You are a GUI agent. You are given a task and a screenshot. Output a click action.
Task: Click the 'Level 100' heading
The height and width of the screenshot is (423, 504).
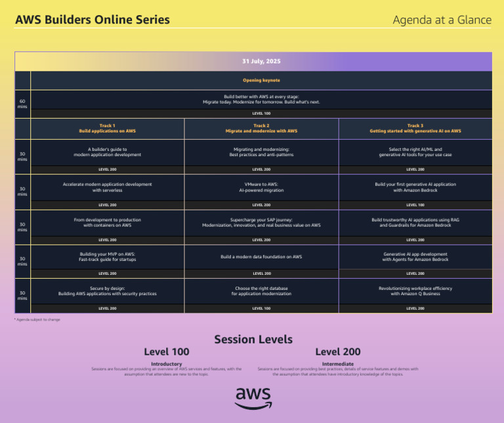tap(167, 352)
